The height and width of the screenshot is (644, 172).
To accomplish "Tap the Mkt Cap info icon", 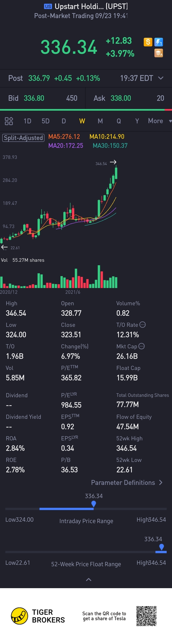I will [x=141, y=346].
